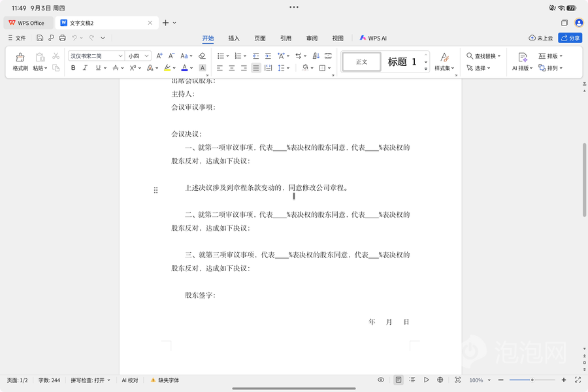
Task: Click the zoom slider in status bar
Action: point(532,380)
